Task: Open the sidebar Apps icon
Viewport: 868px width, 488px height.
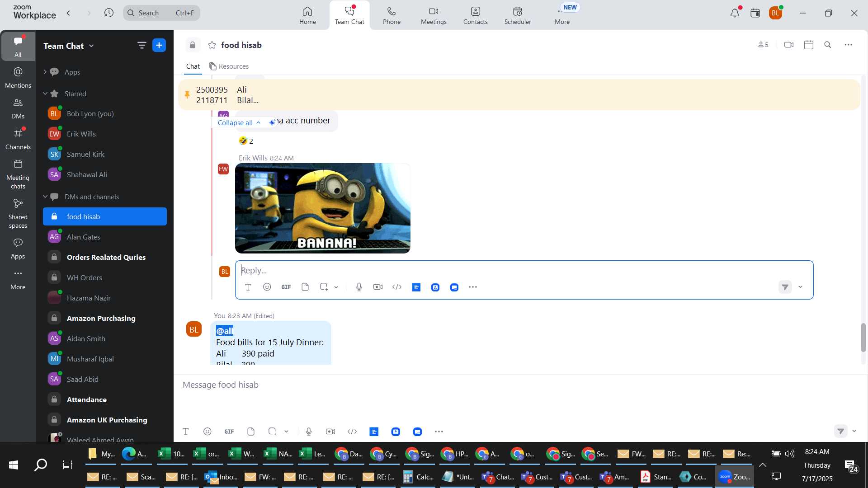Action: point(18,249)
